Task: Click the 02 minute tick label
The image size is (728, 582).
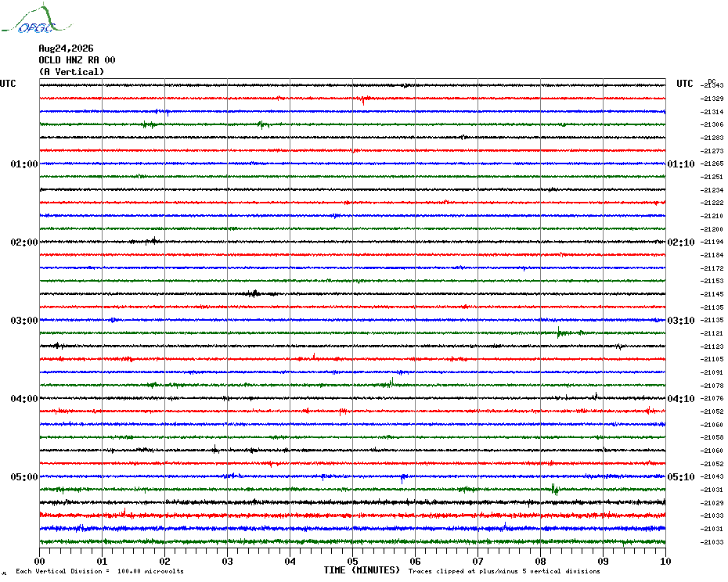Action: (165, 561)
